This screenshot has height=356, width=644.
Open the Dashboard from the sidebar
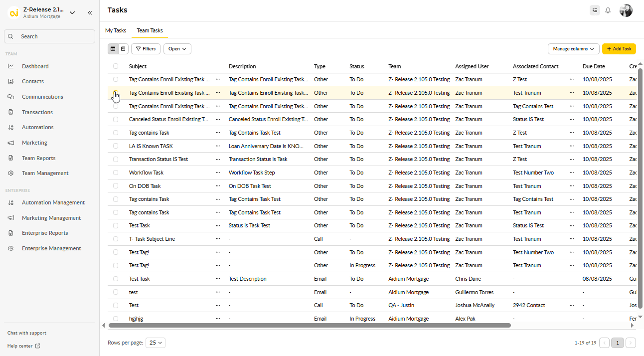coord(35,66)
